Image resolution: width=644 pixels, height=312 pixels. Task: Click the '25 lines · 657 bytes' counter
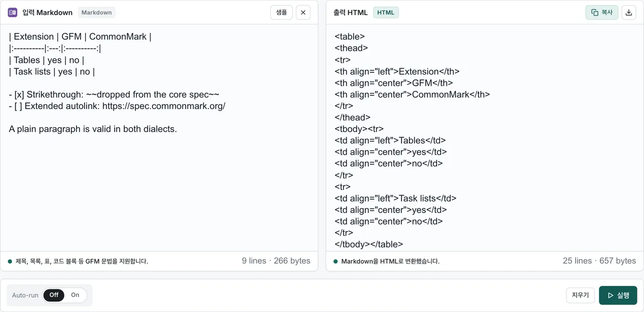click(599, 261)
